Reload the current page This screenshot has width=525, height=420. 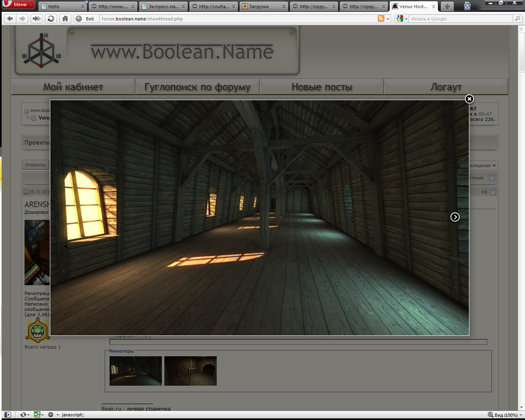[50, 18]
